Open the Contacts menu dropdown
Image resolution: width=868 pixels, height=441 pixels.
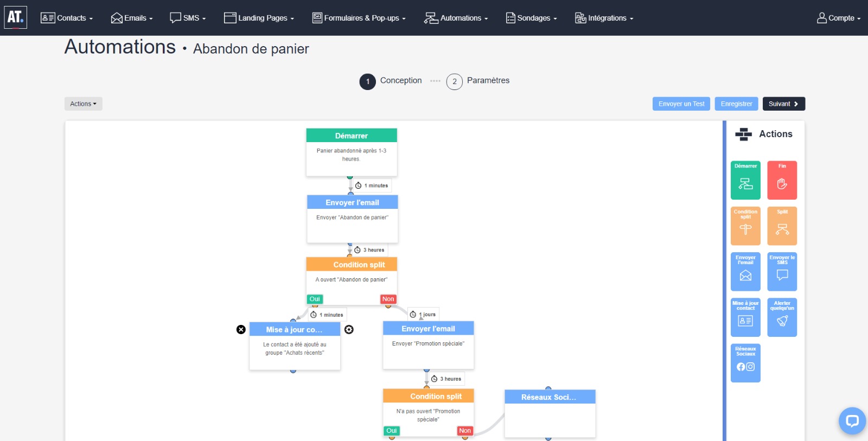click(x=67, y=18)
